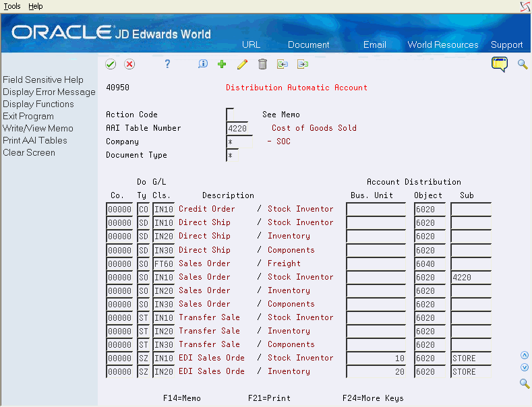The image size is (532, 407).
Task: Open the yellow memo chat icon
Action: pos(500,65)
